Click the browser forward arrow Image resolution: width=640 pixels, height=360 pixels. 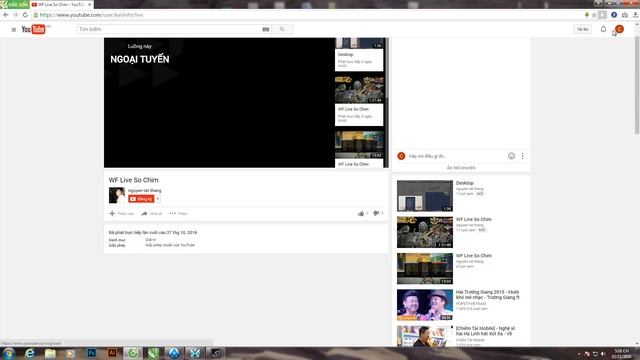click(16, 15)
